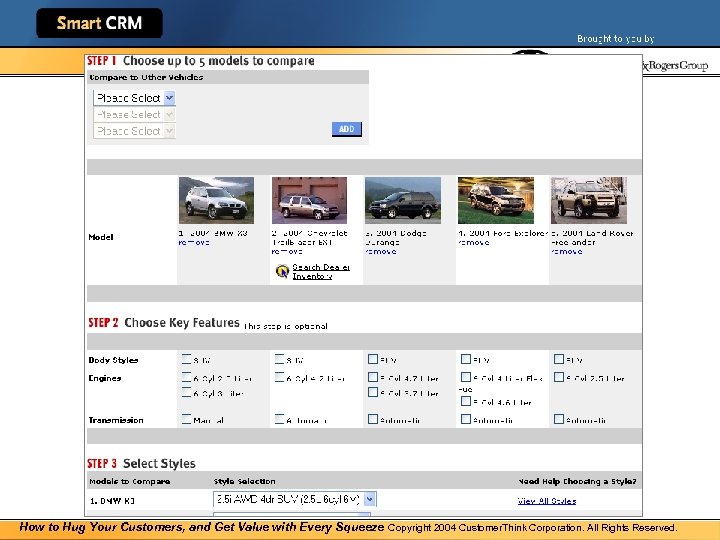Screen dimensions: 720x540
Task: Click the Search Dealer Inventory magnifier icon
Action: [x=282, y=271]
